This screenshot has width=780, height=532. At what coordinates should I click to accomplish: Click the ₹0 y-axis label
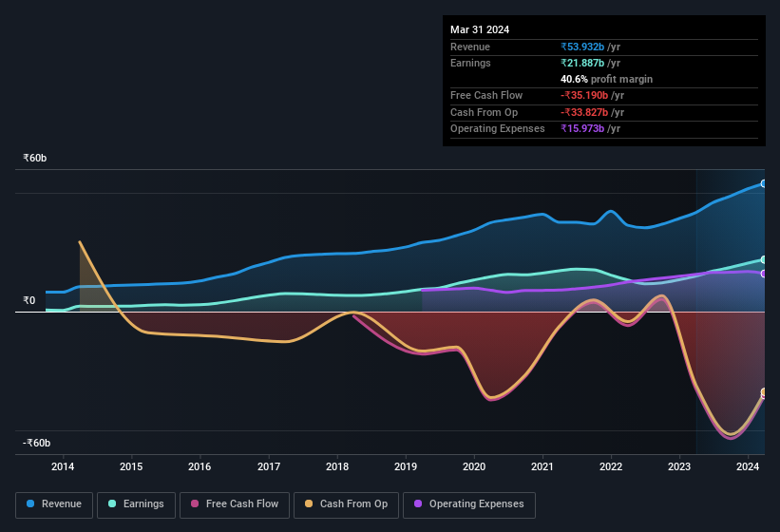point(29,300)
